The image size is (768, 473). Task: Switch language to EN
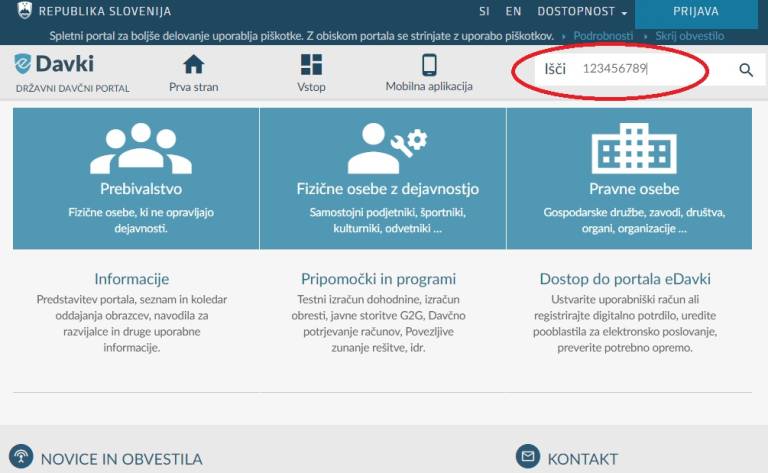513,11
